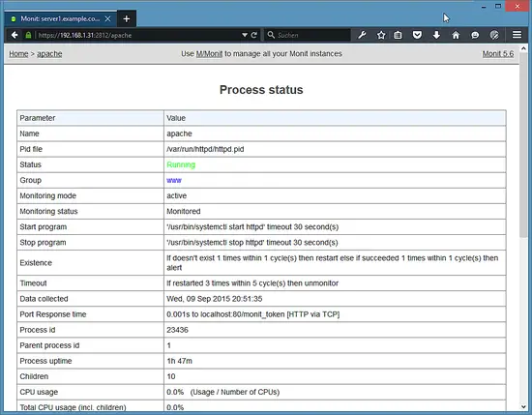Go to browser home page icon
The height and width of the screenshot is (415, 532).
coord(456,35)
